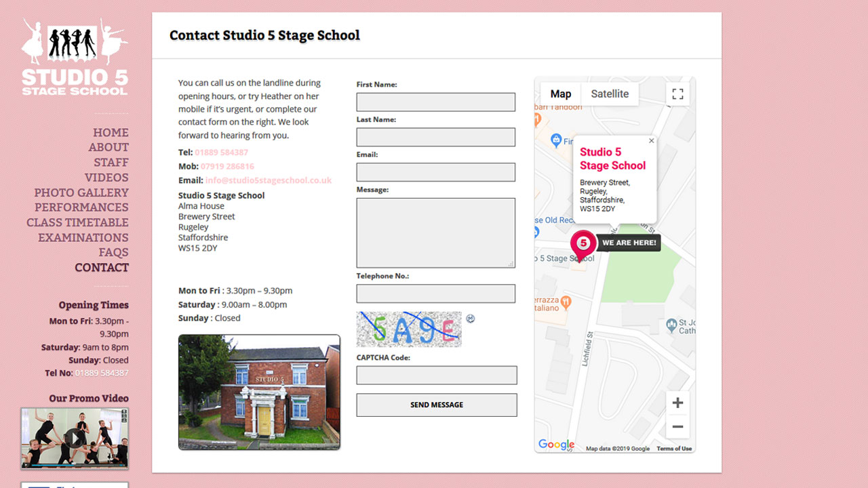The height and width of the screenshot is (488, 868).
Task: Click the blue shopping marker on map
Action: pyautogui.click(x=556, y=140)
